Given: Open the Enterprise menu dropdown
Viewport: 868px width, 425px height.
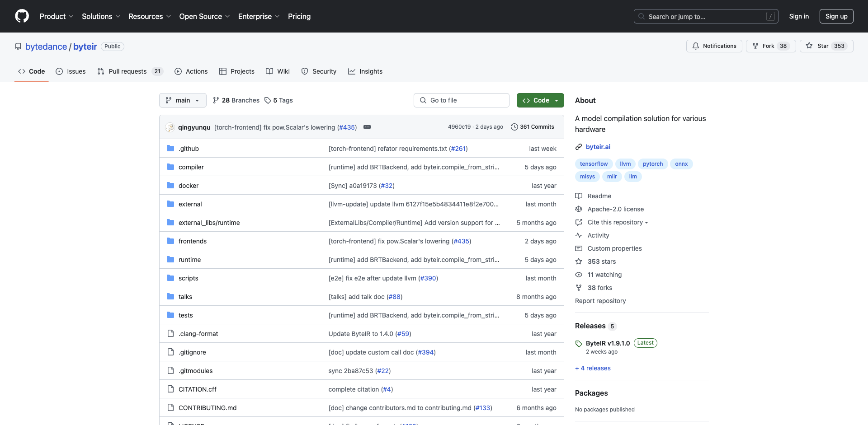Looking at the screenshot, I should pos(259,16).
